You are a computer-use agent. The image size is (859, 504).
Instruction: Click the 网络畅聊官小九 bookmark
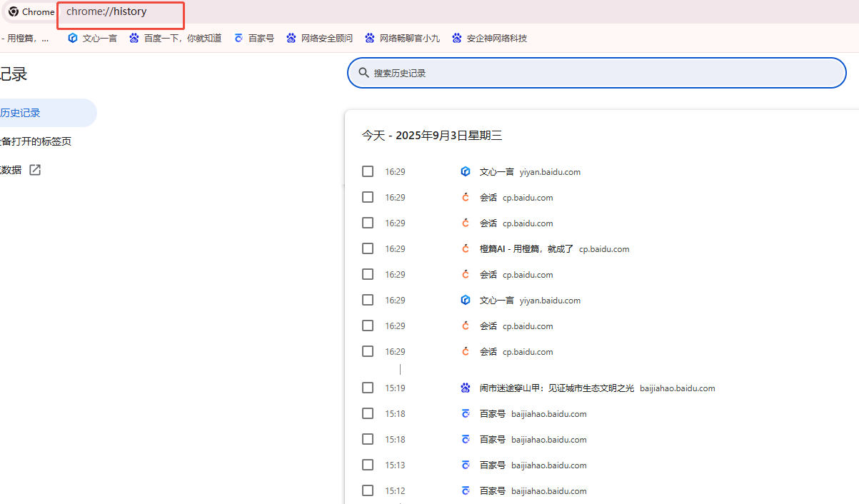pyautogui.click(x=409, y=39)
